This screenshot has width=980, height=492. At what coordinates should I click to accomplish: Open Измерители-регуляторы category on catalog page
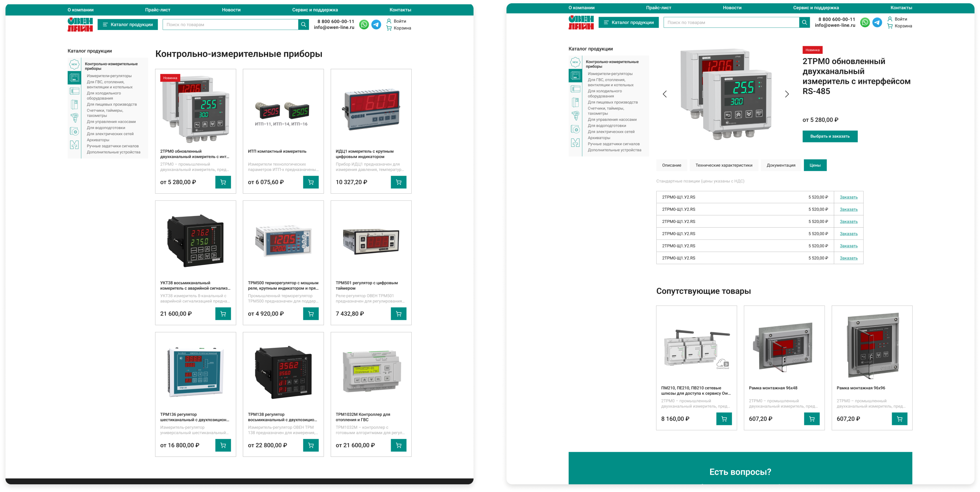point(109,76)
